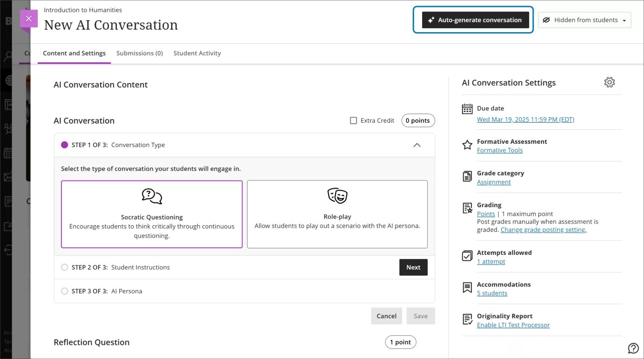
Task: Expand the AI Persona step
Action: pos(127,291)
